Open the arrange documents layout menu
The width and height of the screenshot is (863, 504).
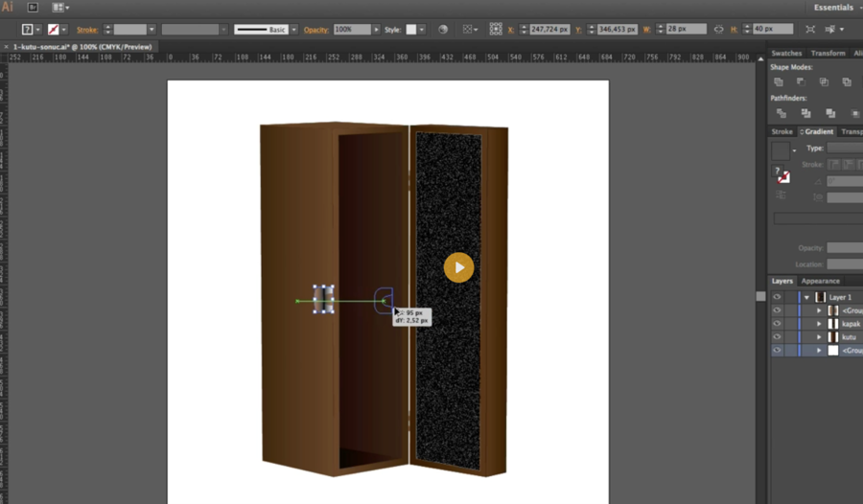point(60,7)
